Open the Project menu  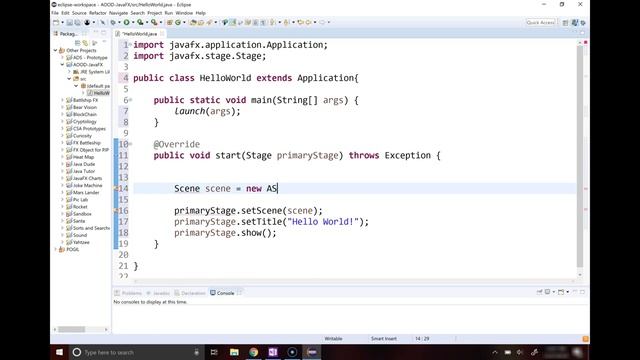coord(155,13)
